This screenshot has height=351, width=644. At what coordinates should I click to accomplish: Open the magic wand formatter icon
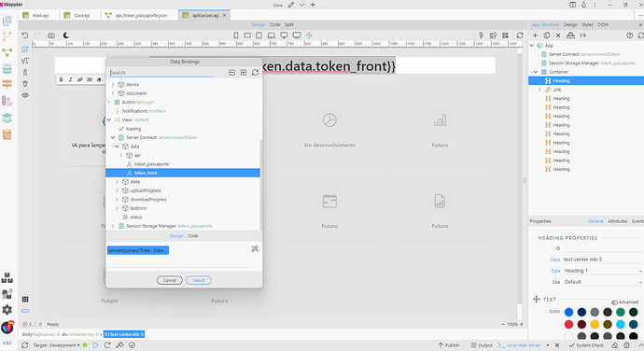click(255, 249)
